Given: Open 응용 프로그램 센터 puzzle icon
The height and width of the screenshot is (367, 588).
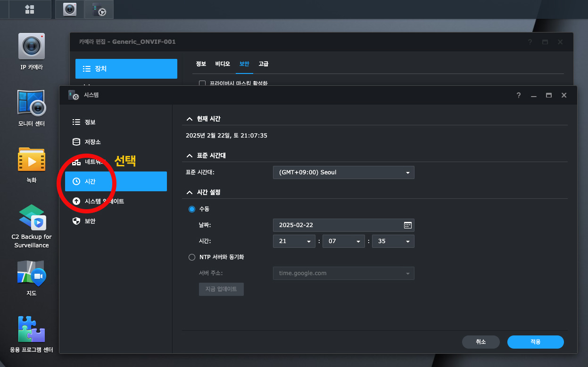Looking at the screenshot, I should click(31, 329).
